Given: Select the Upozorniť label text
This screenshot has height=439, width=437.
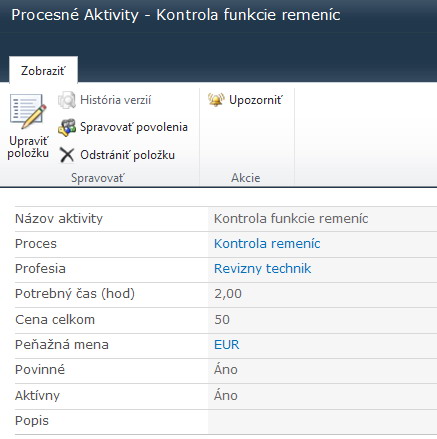Looking at the screenshot, I should (x=256, y=100).
